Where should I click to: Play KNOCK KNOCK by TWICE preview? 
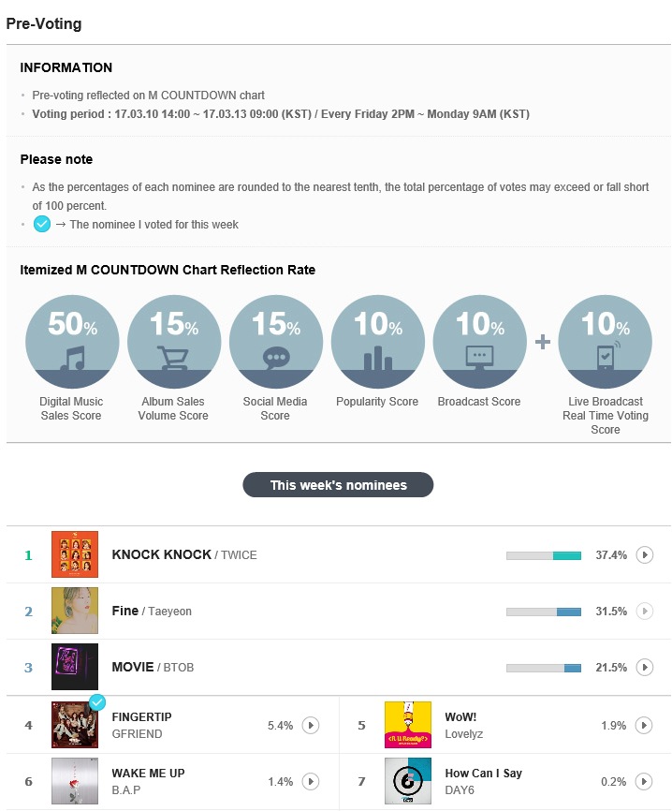(644, 555)
